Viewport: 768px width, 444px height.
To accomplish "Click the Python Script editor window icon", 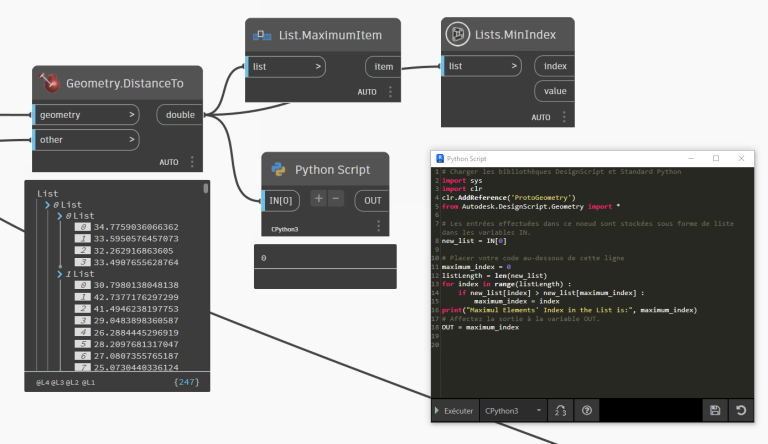I will pyautogui.click(x=440, y=159).
